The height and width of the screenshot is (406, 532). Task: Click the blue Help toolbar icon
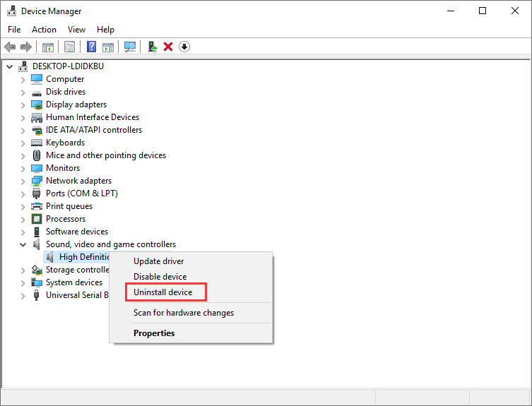tap(91, 47)
